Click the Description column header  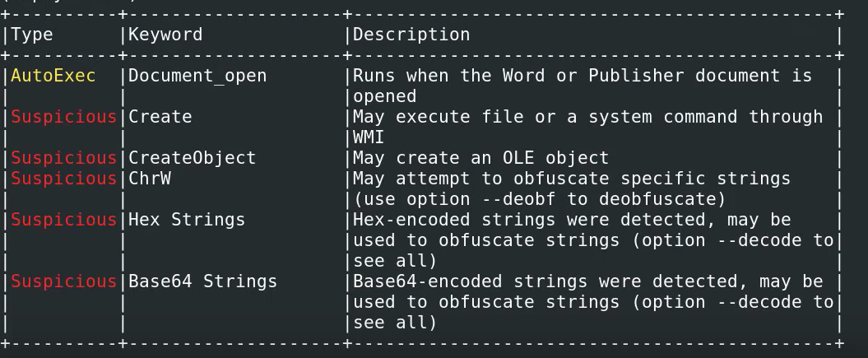click(x=411, y=35)
